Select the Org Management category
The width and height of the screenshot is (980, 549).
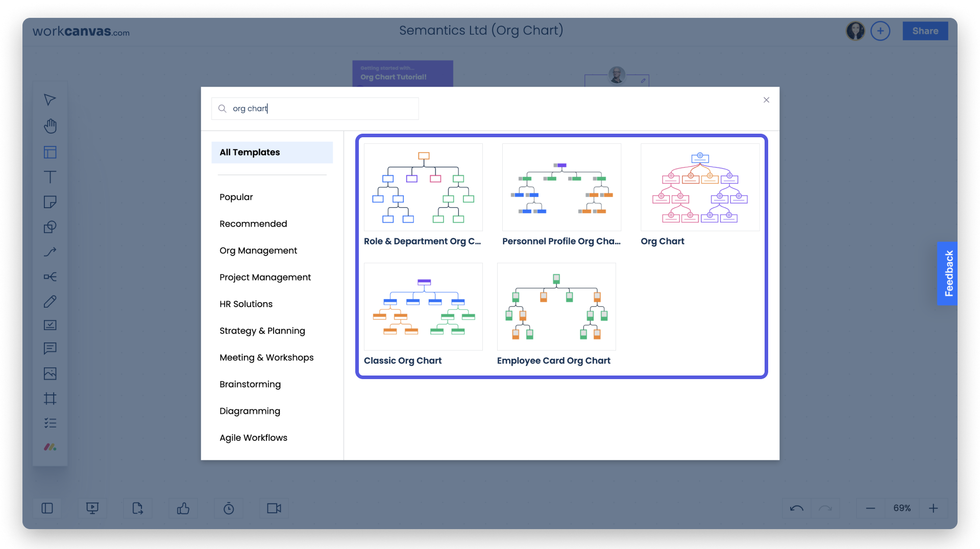click(x=258, y=251)
